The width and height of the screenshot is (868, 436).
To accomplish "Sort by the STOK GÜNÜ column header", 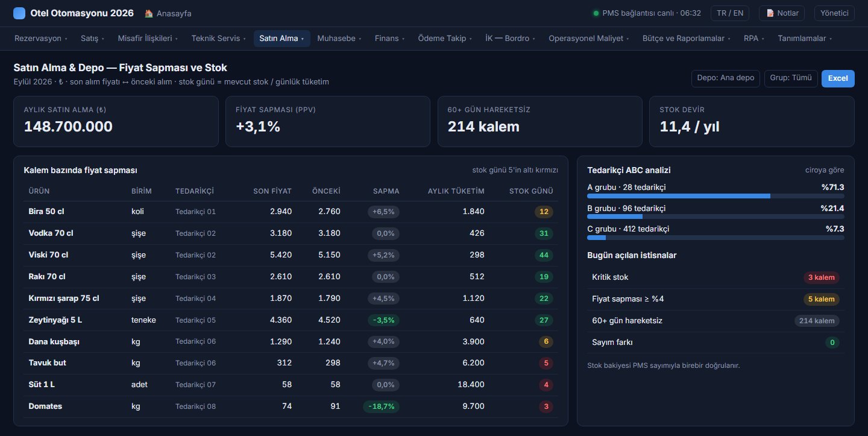I will (x=531, y=191).
